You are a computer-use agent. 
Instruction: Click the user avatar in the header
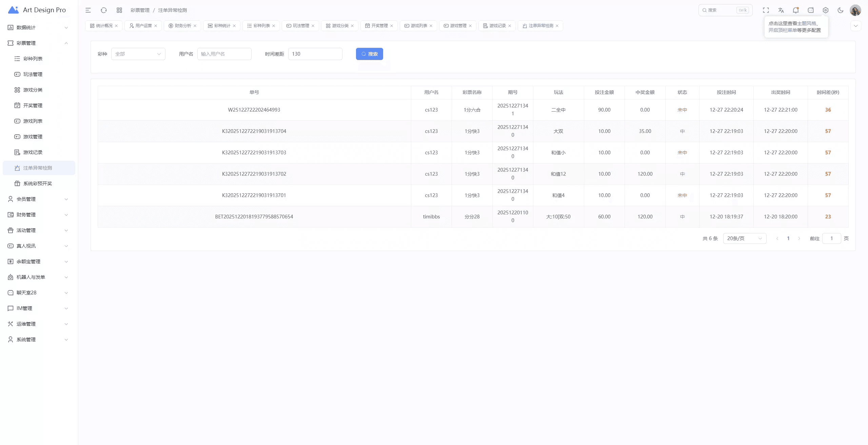(855, 10)
